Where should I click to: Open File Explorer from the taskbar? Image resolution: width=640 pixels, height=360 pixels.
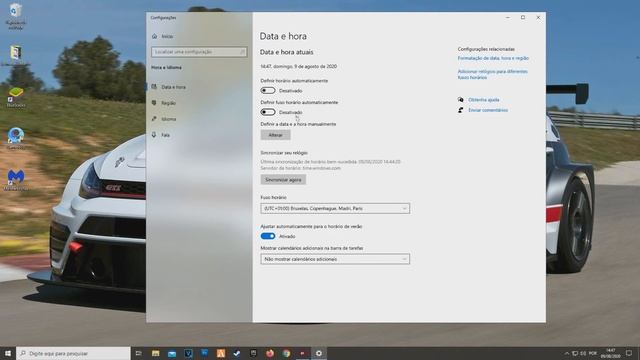tap(156, 353)
